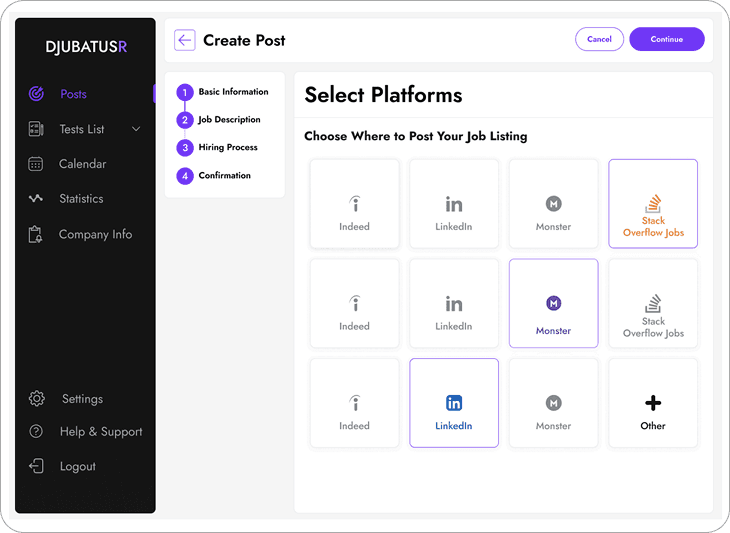Select Indeed card in the third row
Image resolution: width=730 pixels, height=533 pixels.
(355, 403)
